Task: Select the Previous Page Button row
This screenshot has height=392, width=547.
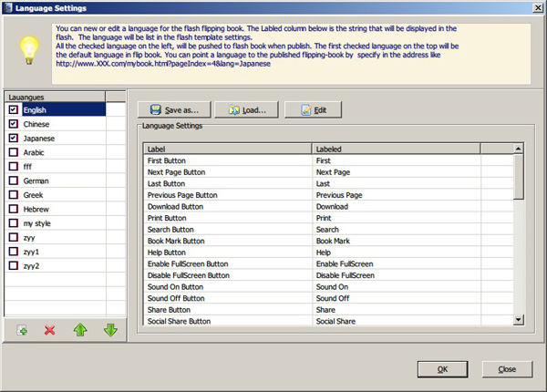Action: [328, 195]
